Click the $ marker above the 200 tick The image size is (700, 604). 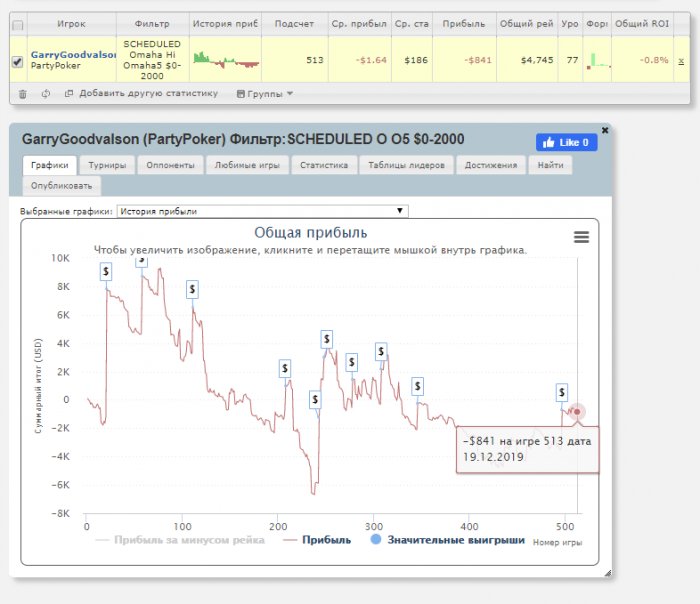(285, 369)
